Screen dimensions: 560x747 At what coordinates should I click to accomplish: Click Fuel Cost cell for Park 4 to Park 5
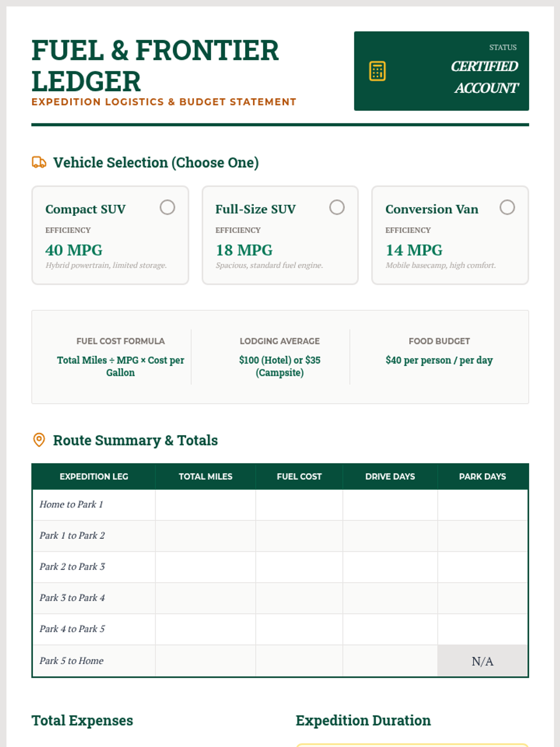[299, 629]
